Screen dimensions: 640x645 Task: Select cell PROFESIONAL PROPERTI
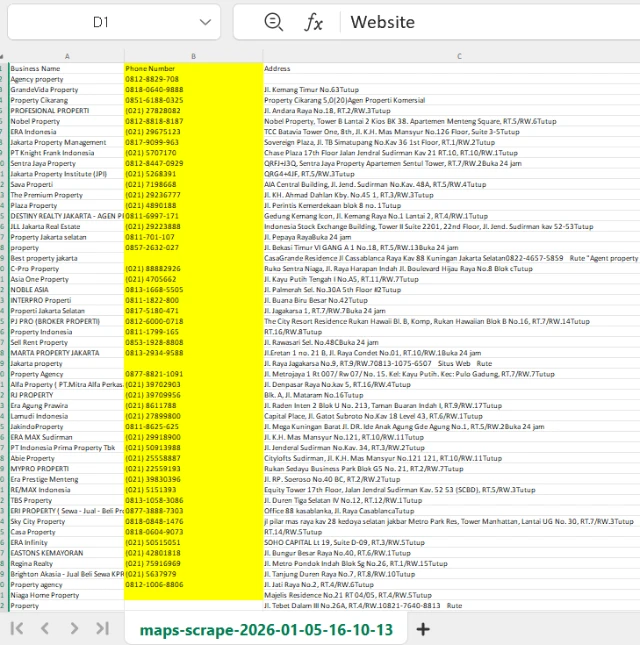coord(67,111)
